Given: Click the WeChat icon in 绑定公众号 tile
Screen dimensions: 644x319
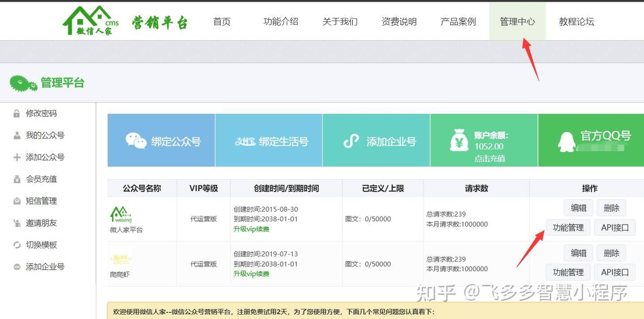Looking at the screenshot, I should pos(136,141).
